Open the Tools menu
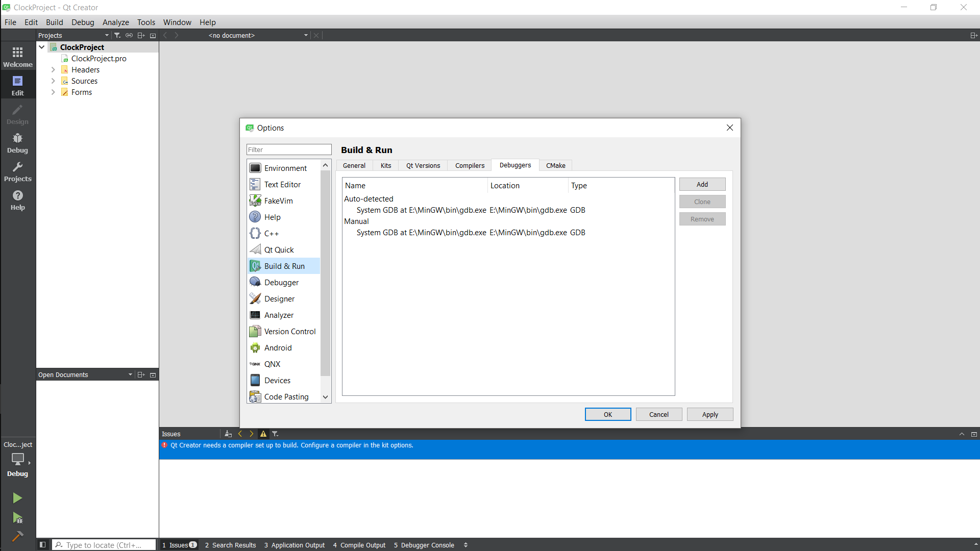Screen dimensions: 980x551 pyautogui.click(x=146, y=22)
